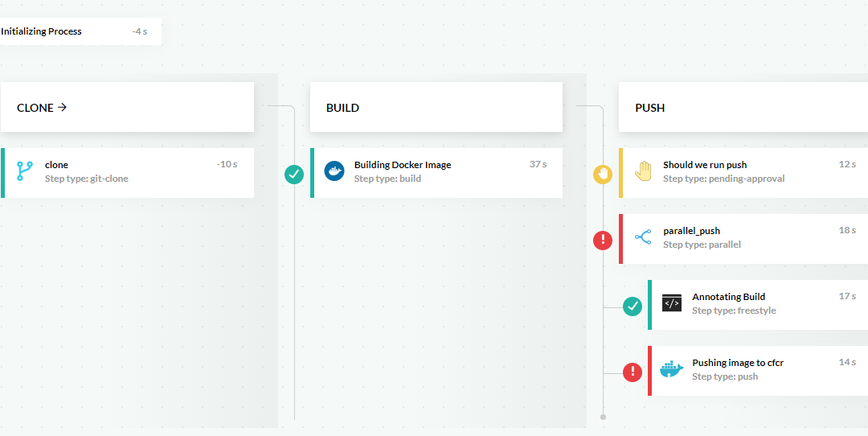Click the parallel branch icon in parallel_push
This screenshot has height=436, width=868.
tap(643, 237)
